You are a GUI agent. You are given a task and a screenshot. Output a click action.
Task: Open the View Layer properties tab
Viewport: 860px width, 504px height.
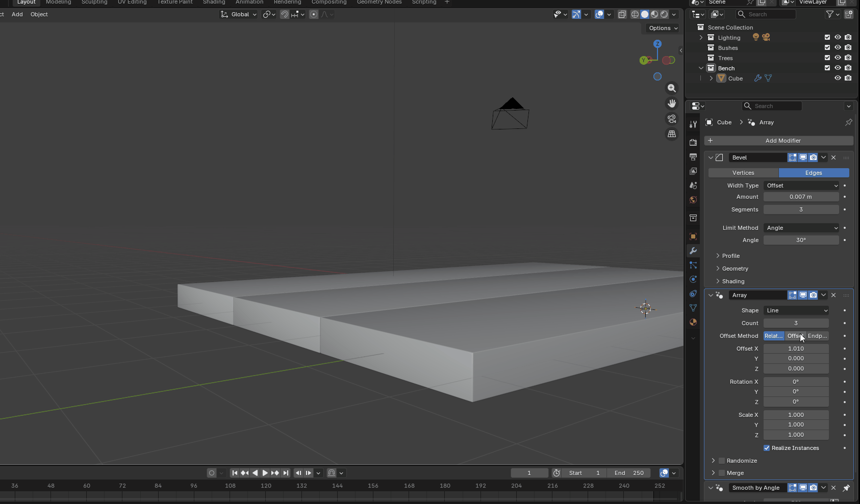[693, 171]
